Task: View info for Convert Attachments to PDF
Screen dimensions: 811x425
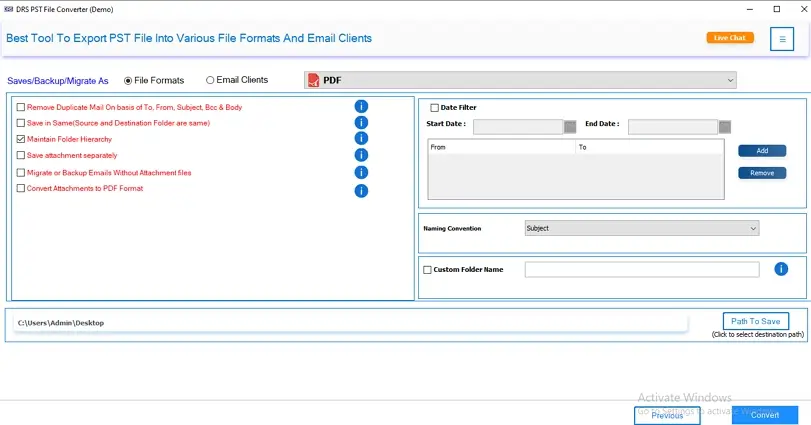Action: click(x=361, y=191)
